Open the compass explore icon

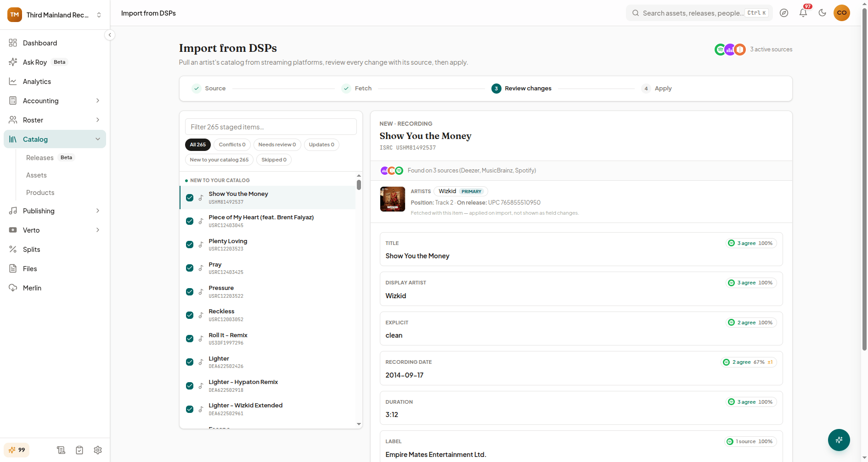click(784, 13)
